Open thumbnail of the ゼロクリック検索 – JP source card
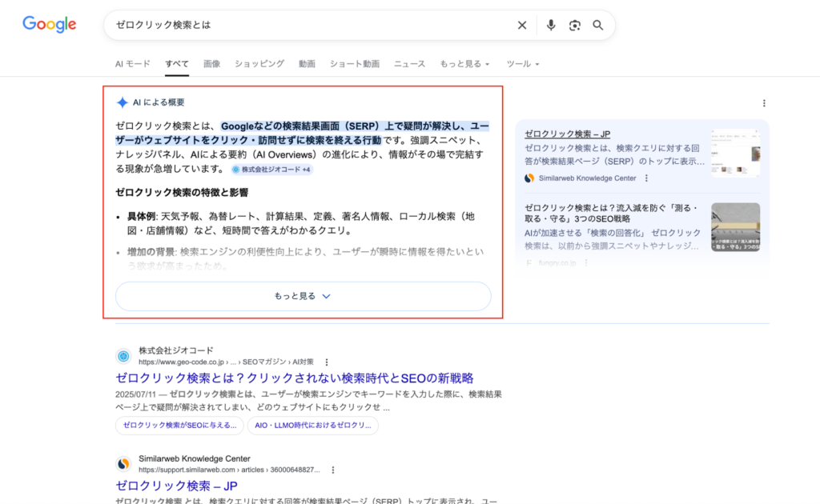Viewport: 820px width, 504px height. click(735, 152)
